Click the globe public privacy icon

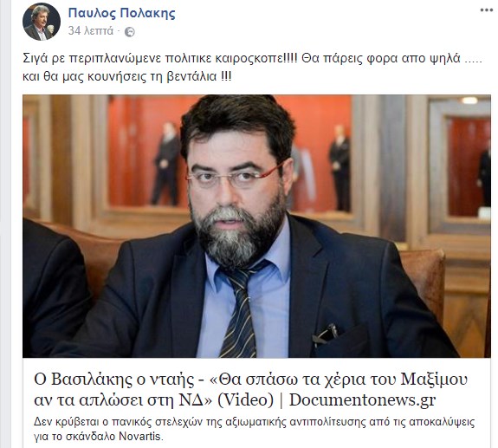click(x=129, y=32)
